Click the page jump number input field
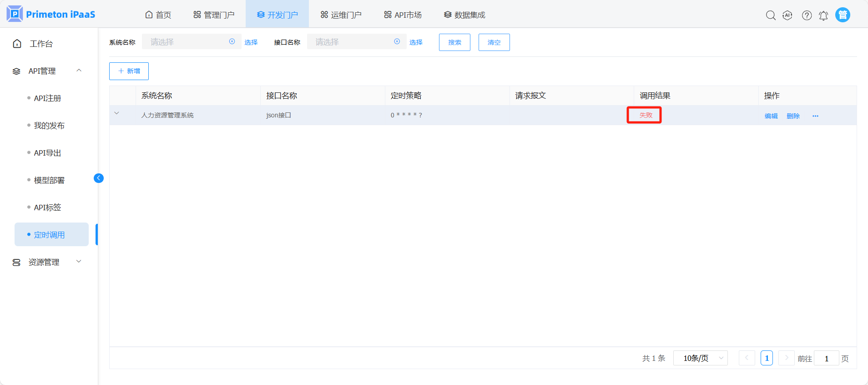Viewport: 868px width, 385px height. pyautogui.click(x=826, y=359)
